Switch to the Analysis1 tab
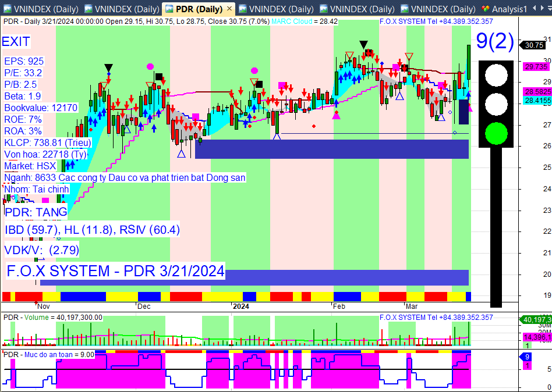 [504, 9]
